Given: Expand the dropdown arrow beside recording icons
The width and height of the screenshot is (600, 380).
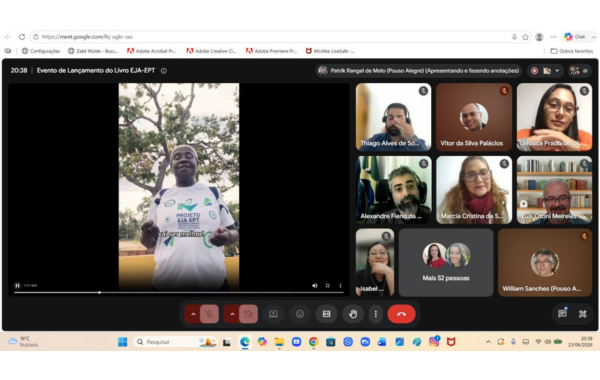Looking at the screenshot, I should (557, 71).
